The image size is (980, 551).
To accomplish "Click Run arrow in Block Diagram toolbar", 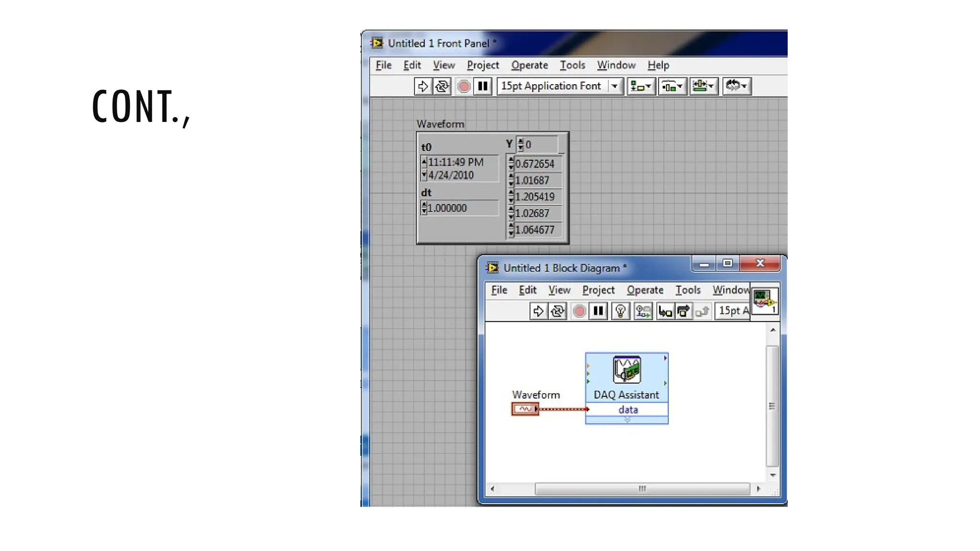I will point(538,311).
